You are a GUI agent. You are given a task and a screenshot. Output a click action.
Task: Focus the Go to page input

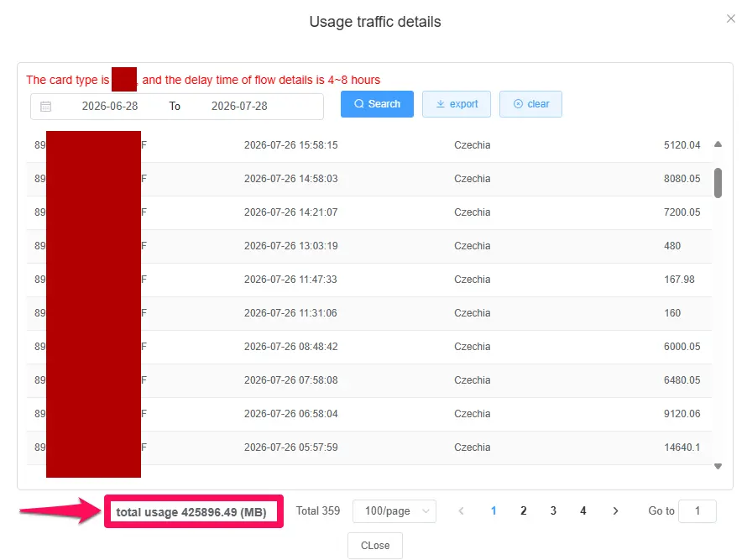[697, 511]
